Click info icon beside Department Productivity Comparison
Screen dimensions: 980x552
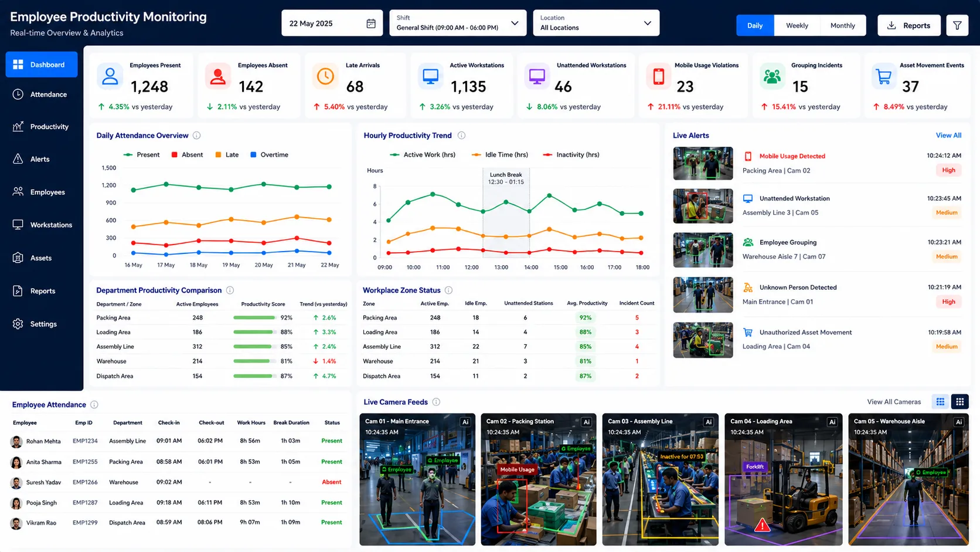tap(230, 290)
